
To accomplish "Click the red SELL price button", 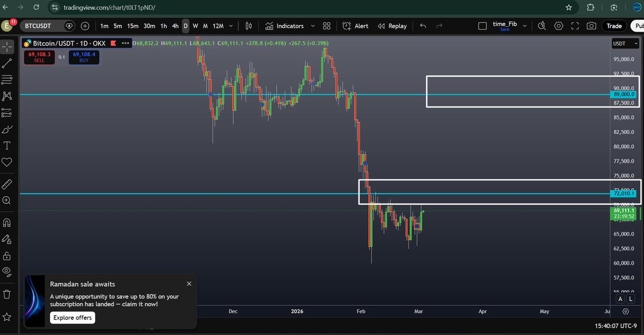I will pos(40,57).
